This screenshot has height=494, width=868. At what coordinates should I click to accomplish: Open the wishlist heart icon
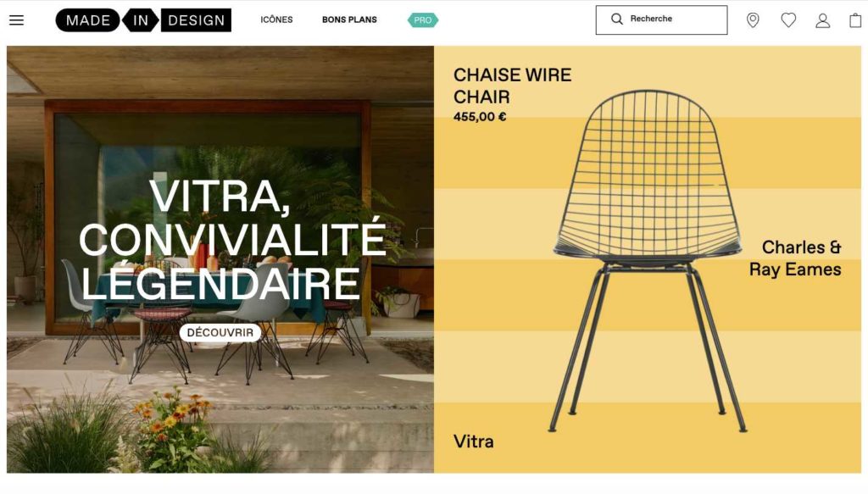pyautogui.click(x=788, y=20)
